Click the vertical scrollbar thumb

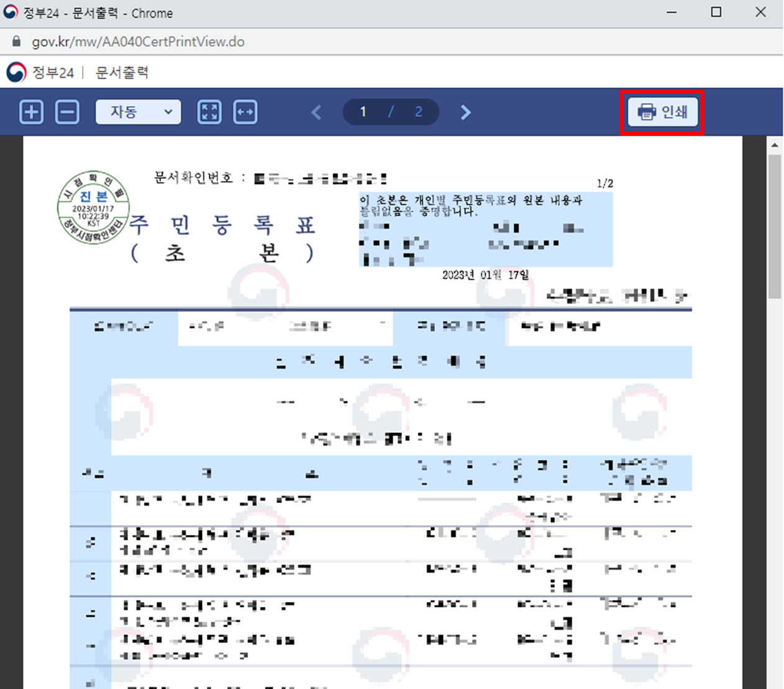[774, 226]
